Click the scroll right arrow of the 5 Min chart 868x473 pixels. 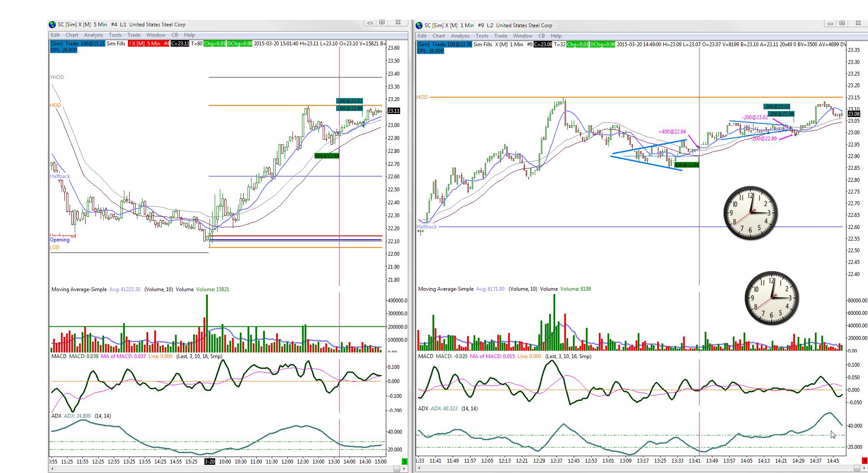(x=404, y=469)
